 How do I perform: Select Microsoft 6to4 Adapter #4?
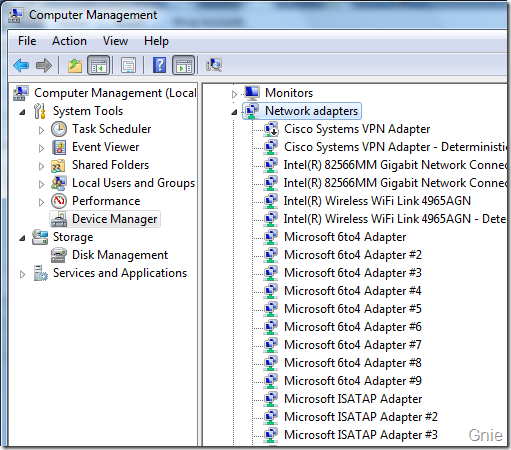[353, 291]
